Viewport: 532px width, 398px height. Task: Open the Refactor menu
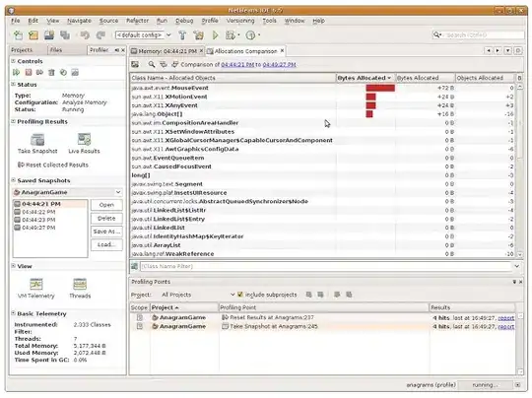(x=137, y=21)
